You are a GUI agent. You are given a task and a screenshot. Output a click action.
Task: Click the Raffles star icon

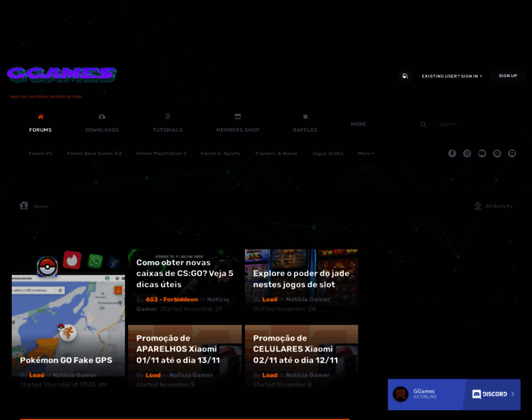tap(305, 117)
